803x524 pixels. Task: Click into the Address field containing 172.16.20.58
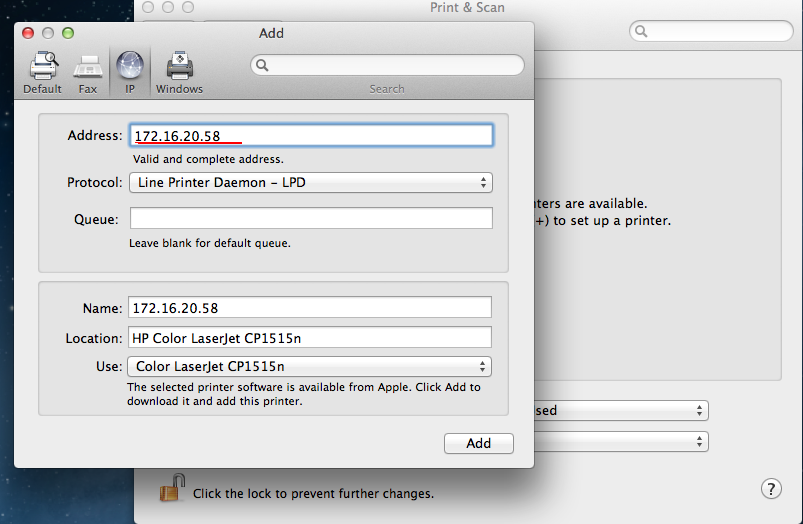point(310,135)
